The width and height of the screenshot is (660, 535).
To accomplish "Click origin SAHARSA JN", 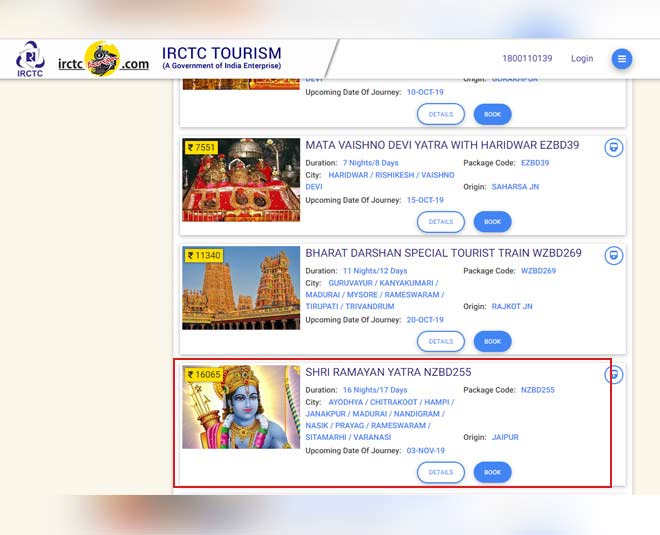I will pyautogui.click(x=515, y=187).
